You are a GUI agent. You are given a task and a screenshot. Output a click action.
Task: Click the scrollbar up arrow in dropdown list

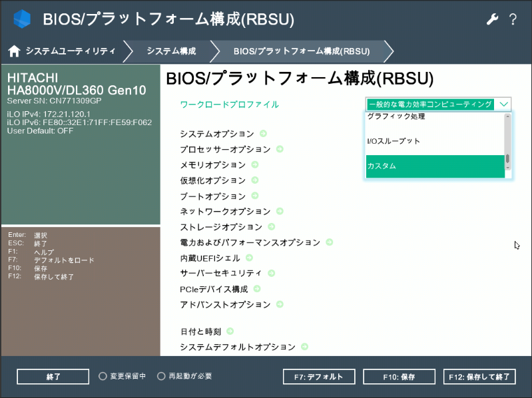(x=507, y=116)
